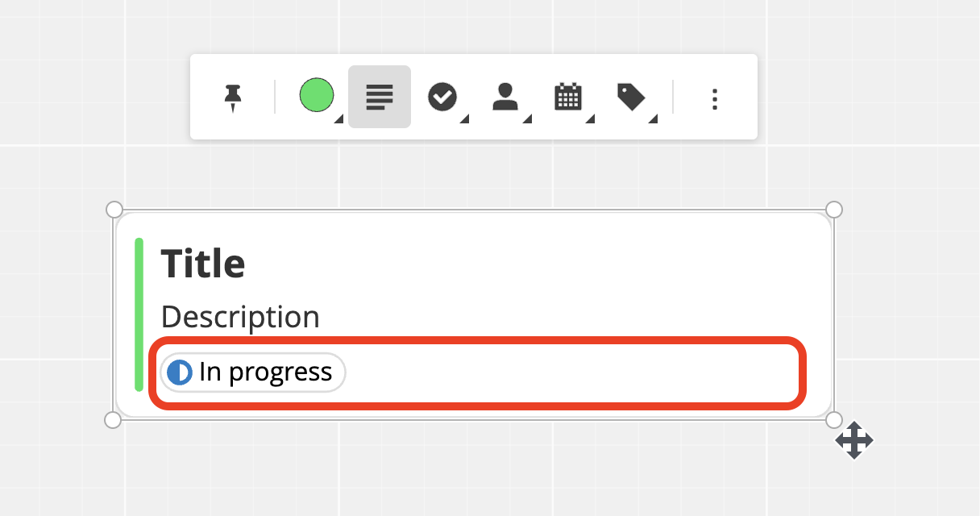
Task: Open the green color picker circle
Action: tap(317, 95)
